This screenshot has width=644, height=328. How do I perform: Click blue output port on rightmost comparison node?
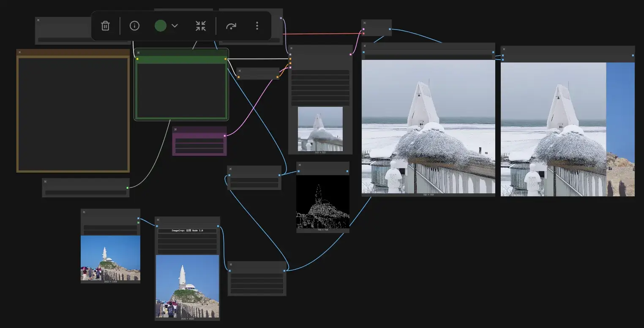(633, 55)
